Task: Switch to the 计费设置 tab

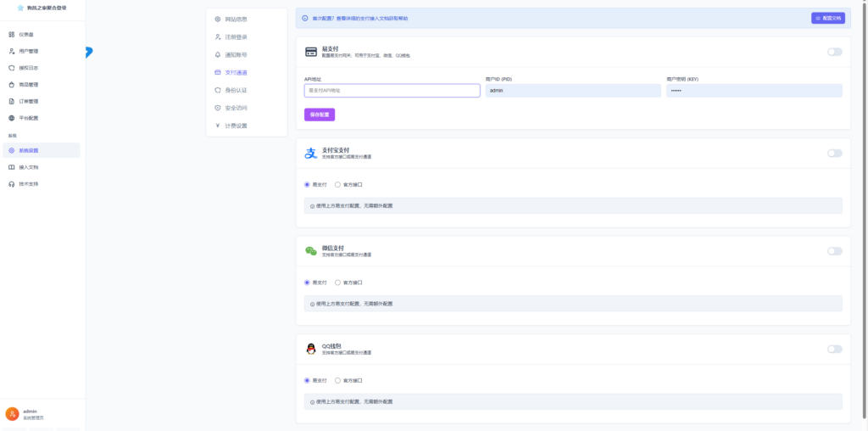Action: coord(236,126)
